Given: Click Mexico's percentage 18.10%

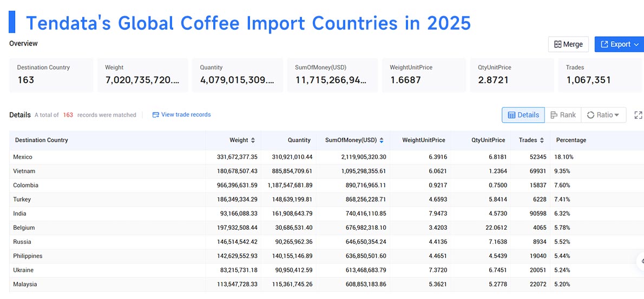Looking at the screenshot, I should pos(565,157).
